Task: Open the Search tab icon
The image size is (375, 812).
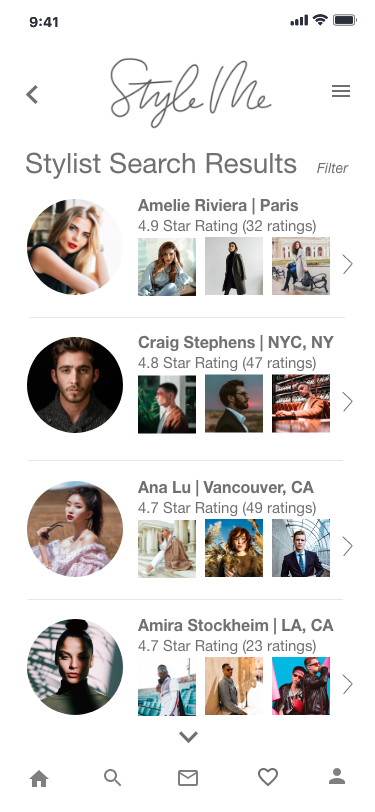Action: pyautogui.click(x=112, y=778)
